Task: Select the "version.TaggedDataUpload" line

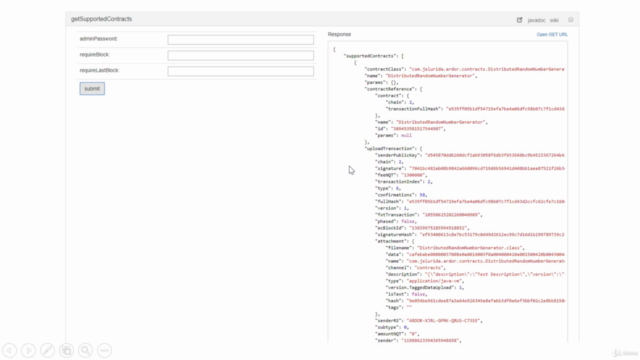Action: pos(425,287)
